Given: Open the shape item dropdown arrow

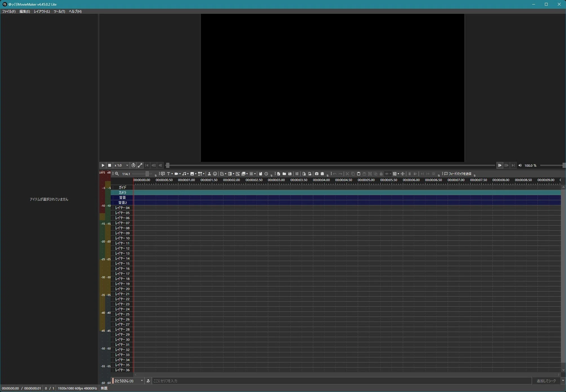Looking at the screenshot, I should [x=204, y=174].
